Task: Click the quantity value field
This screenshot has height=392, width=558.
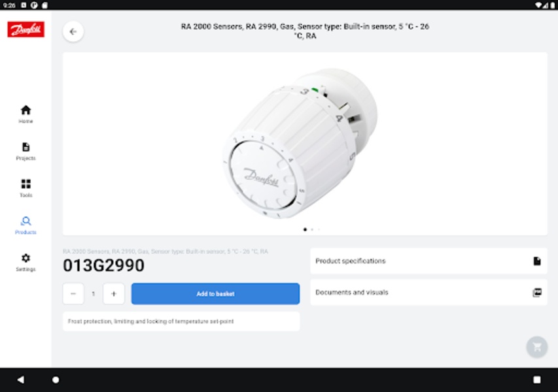Action: click(x=94, y=293)
